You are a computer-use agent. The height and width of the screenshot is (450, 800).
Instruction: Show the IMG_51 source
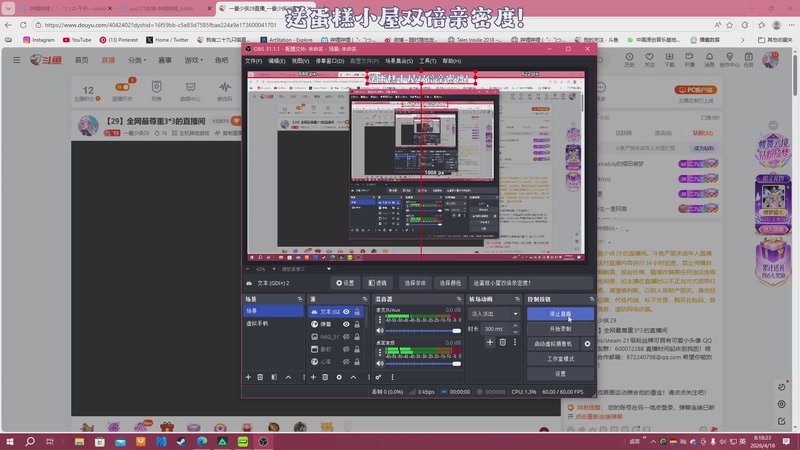click(346, 337)
